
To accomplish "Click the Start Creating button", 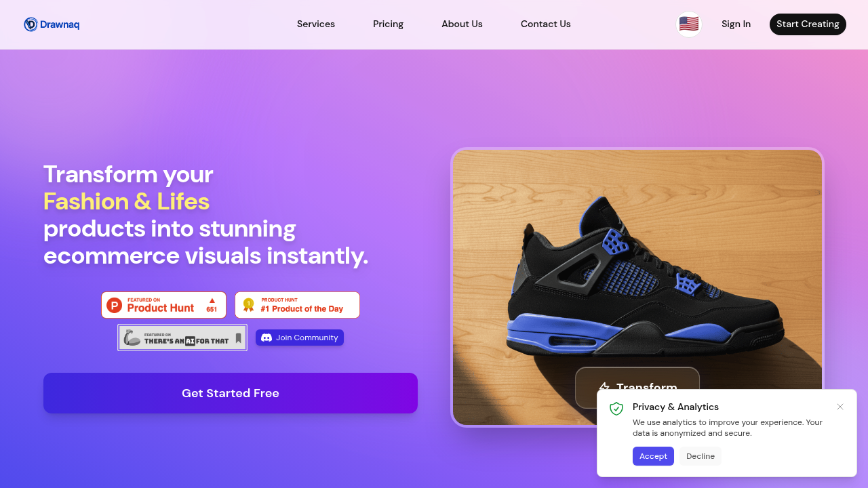I will click(808, 24).
